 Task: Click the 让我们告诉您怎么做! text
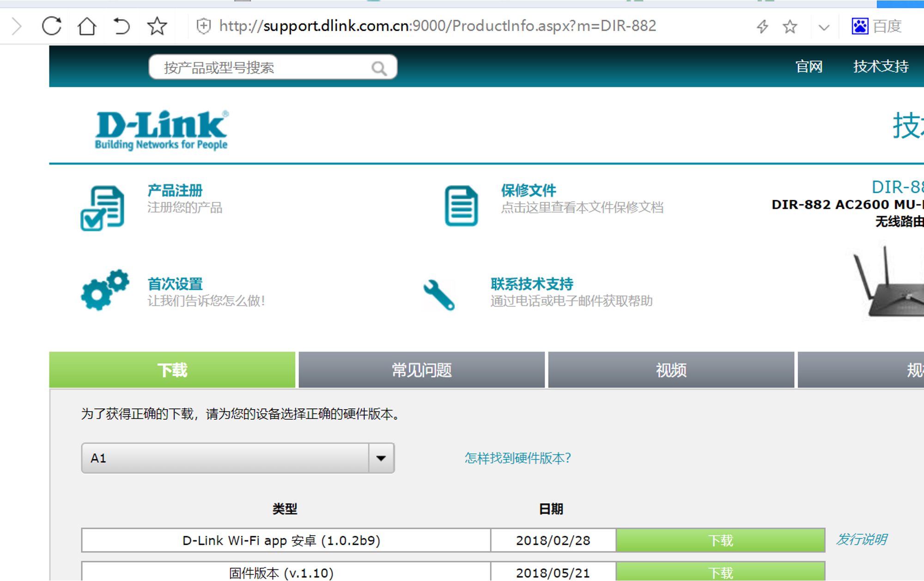[x=207, y=301]
